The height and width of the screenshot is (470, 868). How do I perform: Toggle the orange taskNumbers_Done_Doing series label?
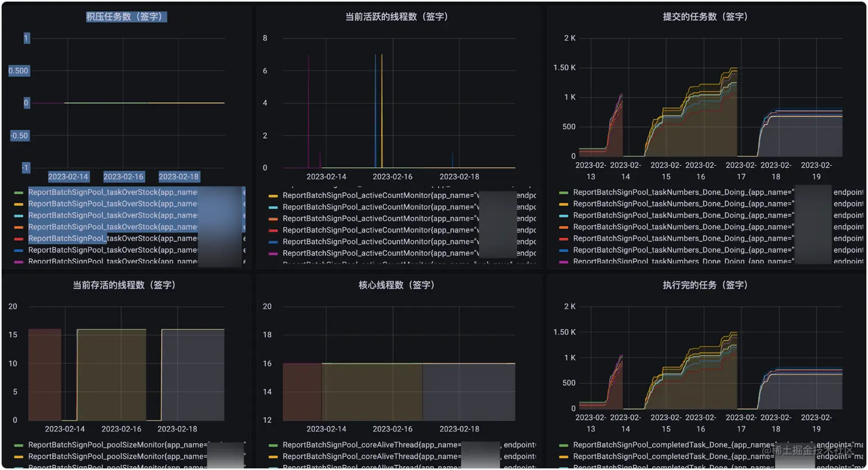click(683, 227)
